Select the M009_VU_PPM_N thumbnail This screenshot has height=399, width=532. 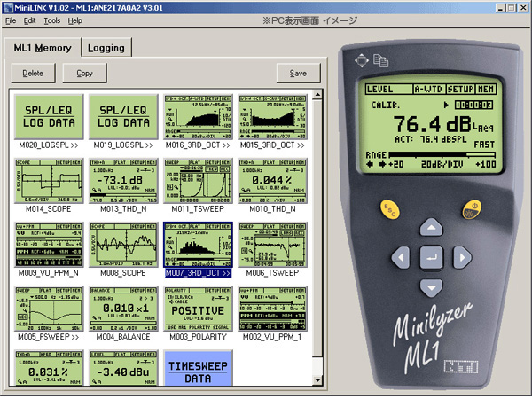coord(49,245)
